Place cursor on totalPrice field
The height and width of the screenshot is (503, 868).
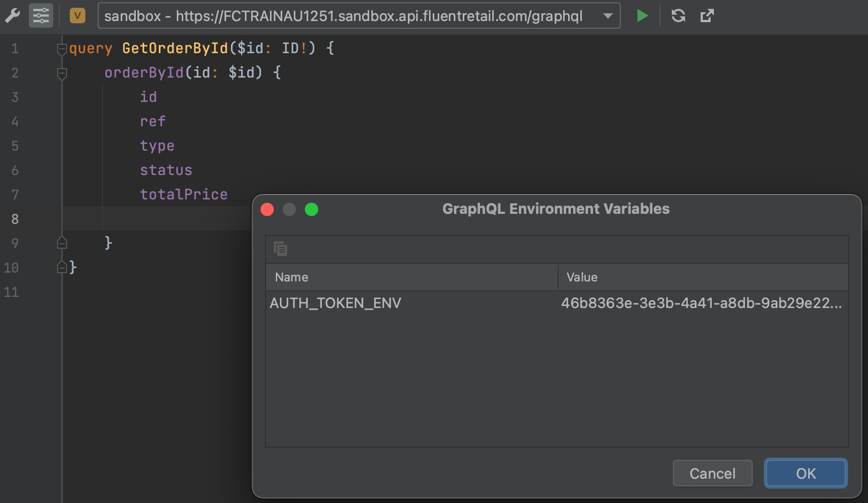(183, 194)
